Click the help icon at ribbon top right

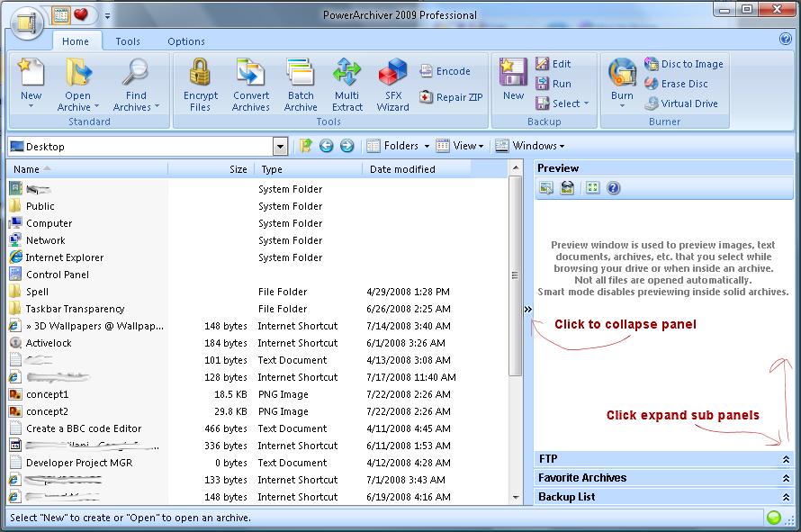(786, 39)
